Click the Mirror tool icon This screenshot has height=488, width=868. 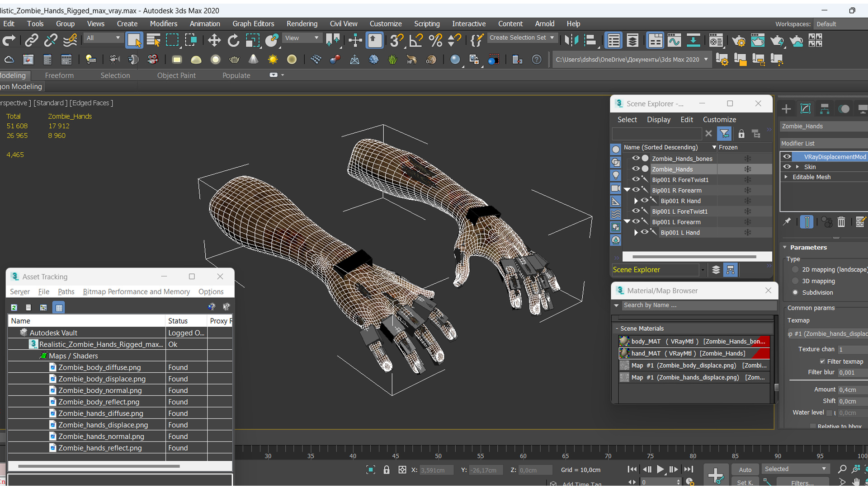(571, 41)
